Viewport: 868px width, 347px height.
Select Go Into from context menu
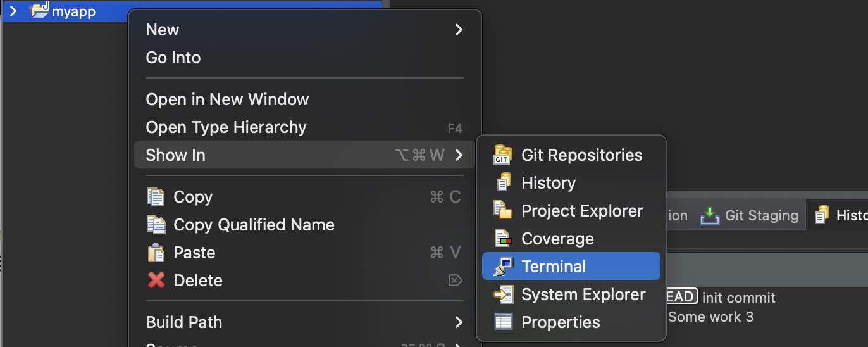click(x=173, y=58)
